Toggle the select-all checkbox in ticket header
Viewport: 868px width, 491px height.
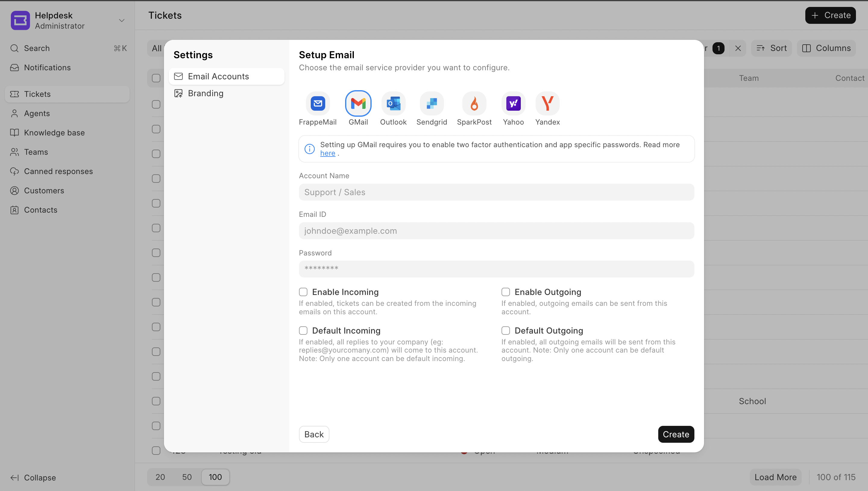[x=156, y=78]
